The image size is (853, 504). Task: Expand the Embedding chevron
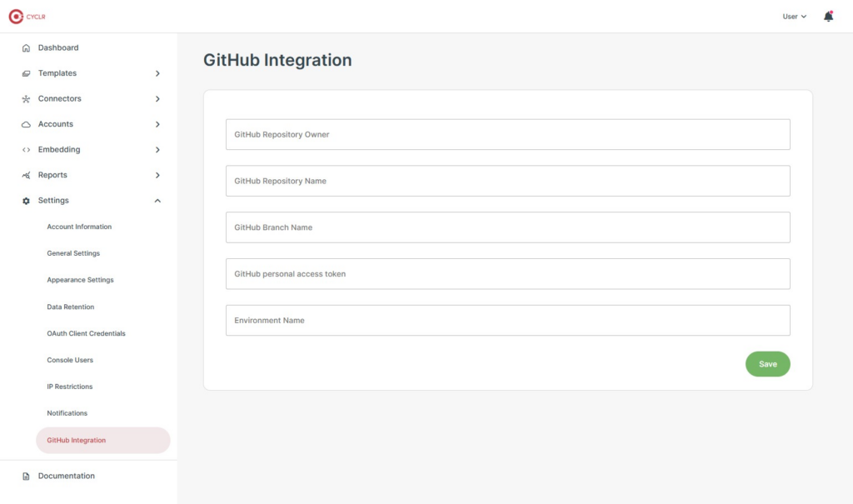click(x=157, y=150)
